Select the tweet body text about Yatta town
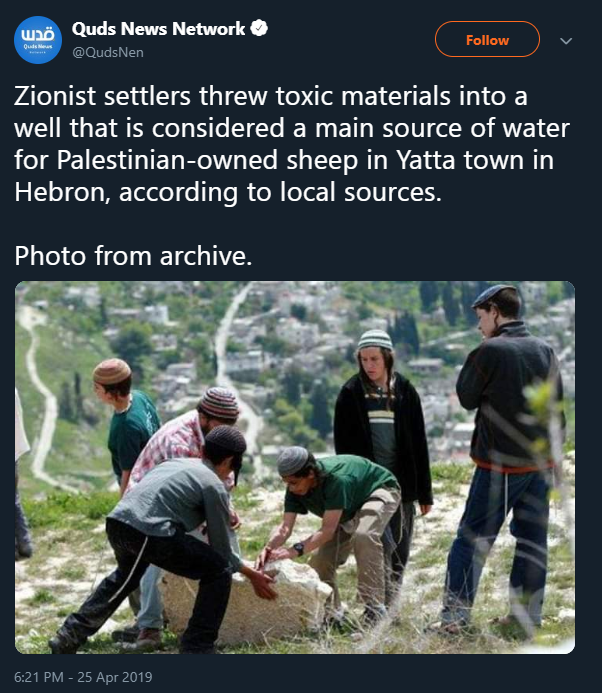The width and height of the screenshot is (602, 693). [292, 144]
